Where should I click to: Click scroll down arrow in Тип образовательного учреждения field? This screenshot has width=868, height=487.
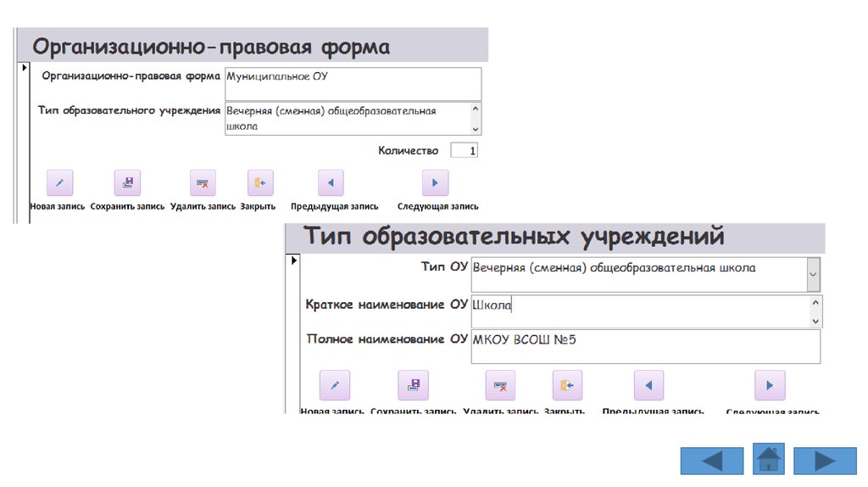tap(476, 128)
